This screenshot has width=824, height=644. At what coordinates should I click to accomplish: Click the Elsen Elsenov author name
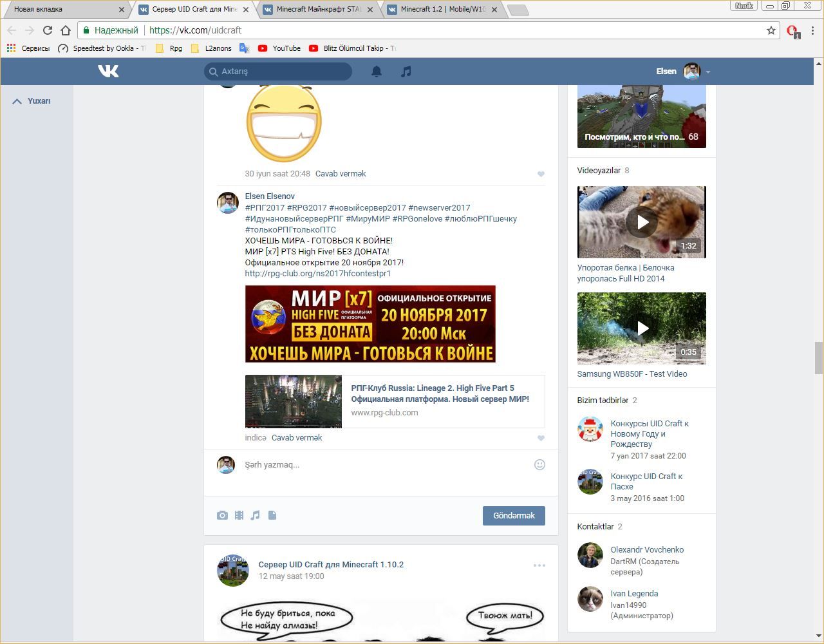(x=270, y=196)
